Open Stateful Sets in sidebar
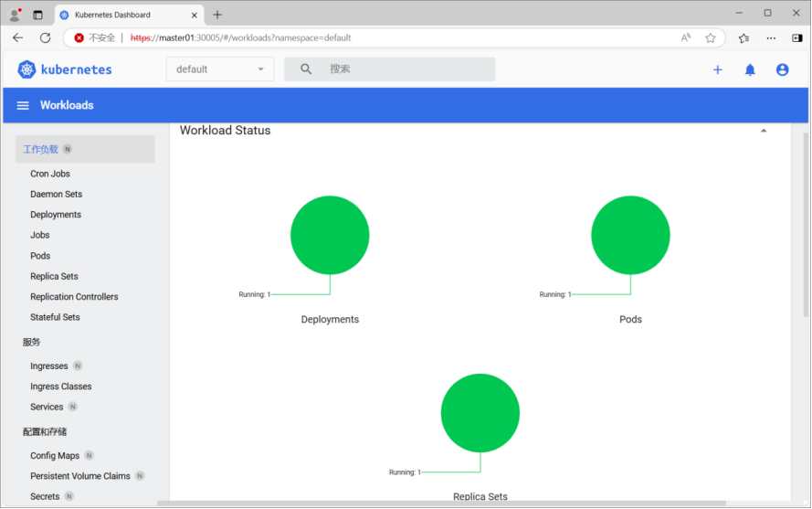The image size is (812, 509). (x=55, y=317)
